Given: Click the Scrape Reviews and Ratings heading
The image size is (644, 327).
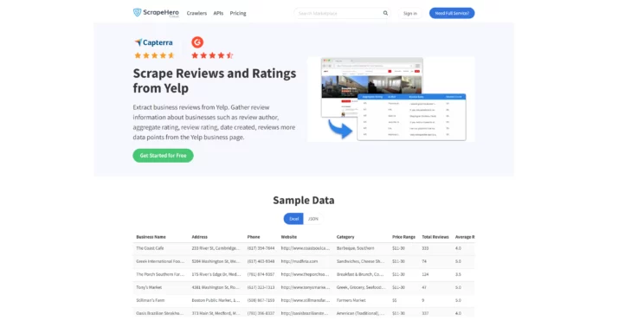Looking at the screenshot, I should [x=215, y=80].
